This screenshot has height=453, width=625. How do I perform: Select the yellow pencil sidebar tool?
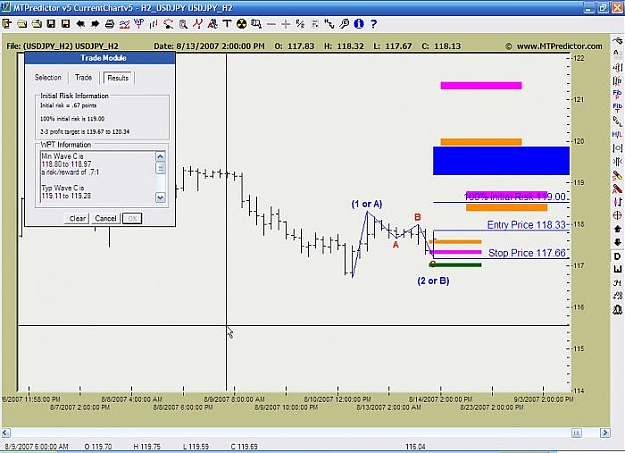point(617,175)
